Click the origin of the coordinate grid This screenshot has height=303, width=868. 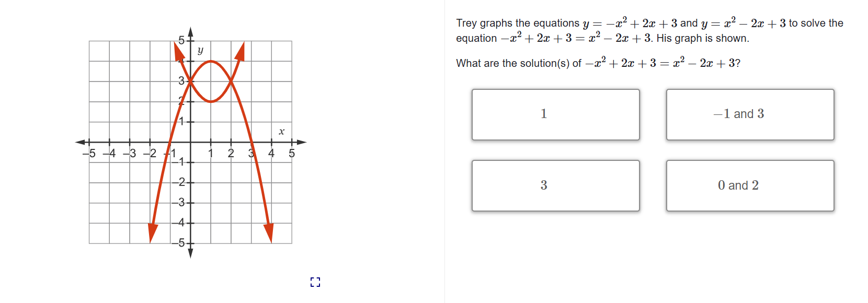[x=189, y=142]
